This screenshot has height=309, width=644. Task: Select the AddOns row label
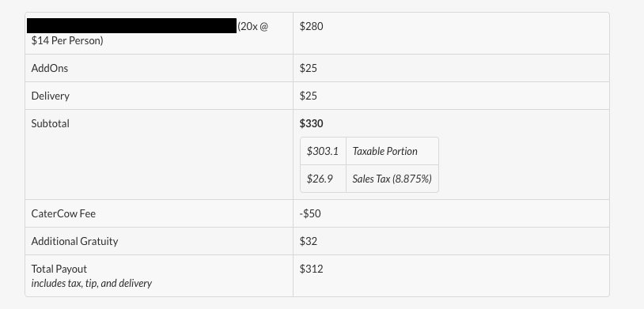(50, 68)
